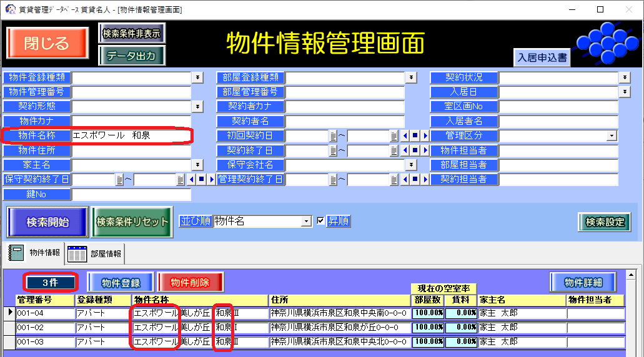Click the red 物件削除 button
The width and height of the screenshot is (644, 357).
pos(190,283)
